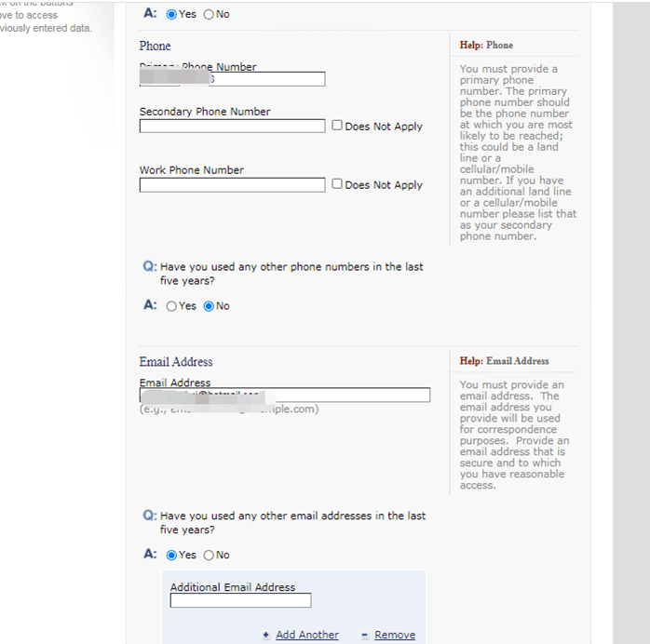The width and height of the screenshot is (650, 644).
Task: Choose Yes for other phone numbers question
Action: coord(171,306)
